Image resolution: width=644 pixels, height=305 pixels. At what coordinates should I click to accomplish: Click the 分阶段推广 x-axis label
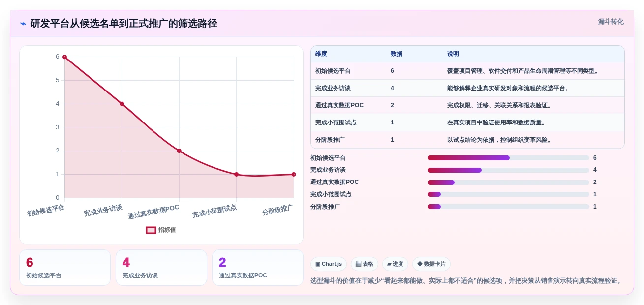pos(277,210)
